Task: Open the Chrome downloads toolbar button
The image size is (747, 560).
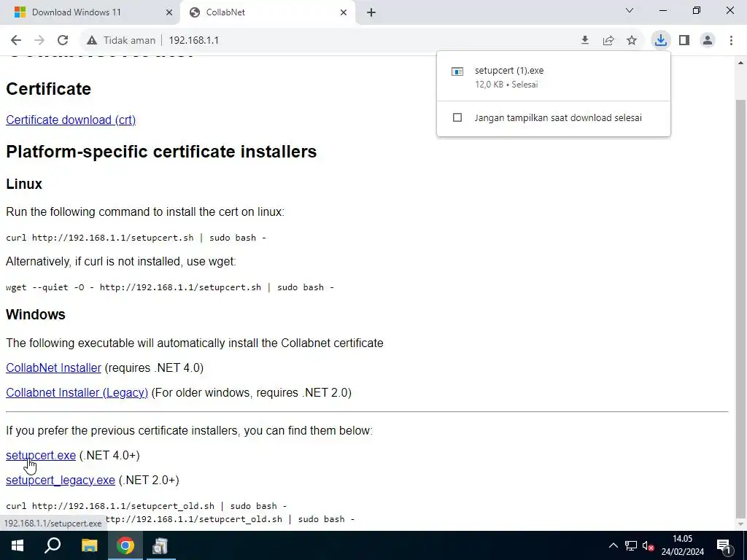Action: pyautogui.click(x=661, y=41)
